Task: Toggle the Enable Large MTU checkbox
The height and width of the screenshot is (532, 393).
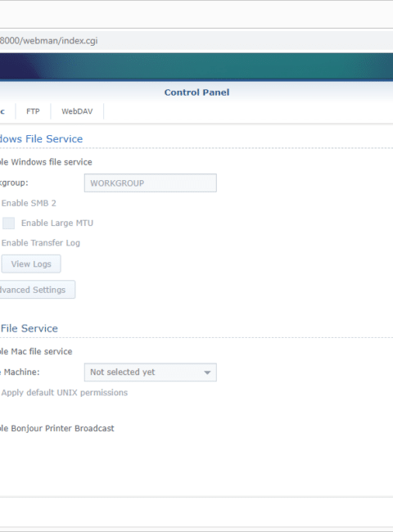Action: (8, 223)
